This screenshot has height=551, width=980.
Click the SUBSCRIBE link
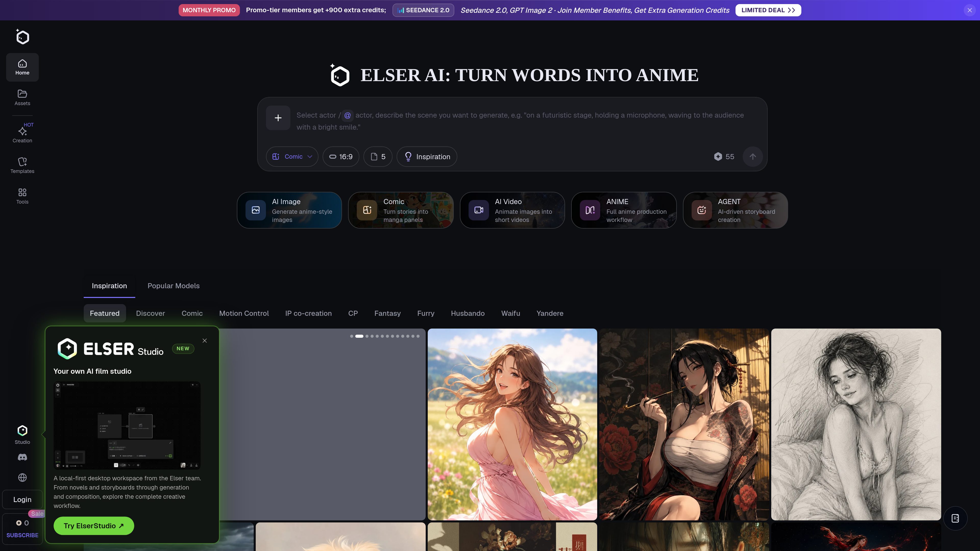coord(22,535)
